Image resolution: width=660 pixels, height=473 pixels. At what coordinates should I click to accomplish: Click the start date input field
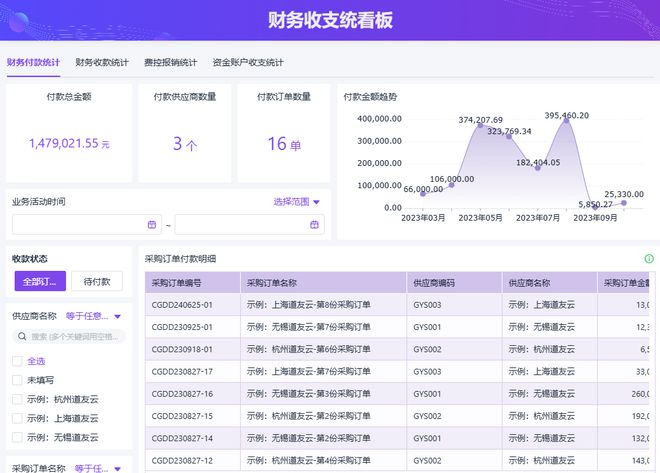pos(87,225)
